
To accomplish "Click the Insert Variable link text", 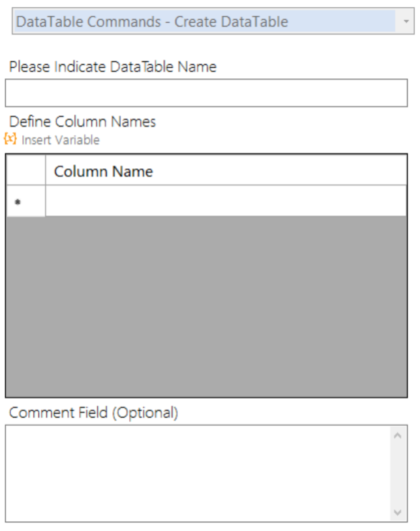I will [x=60, y=140].
